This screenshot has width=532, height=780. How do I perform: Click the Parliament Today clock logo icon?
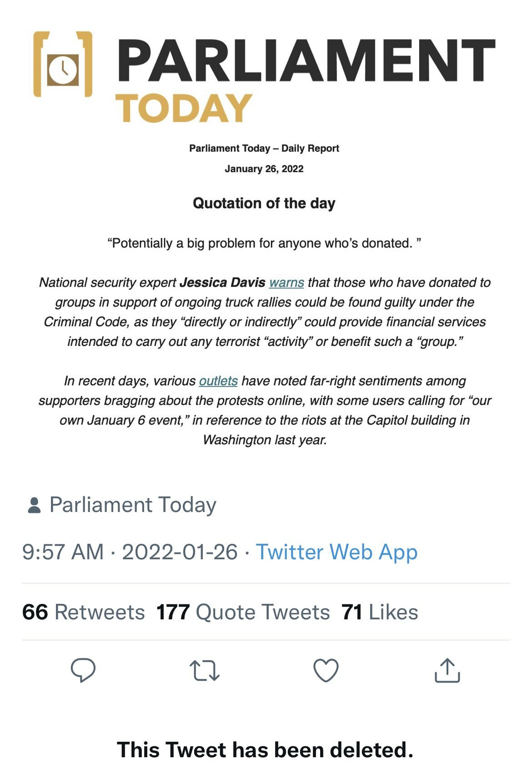(63, 64)
